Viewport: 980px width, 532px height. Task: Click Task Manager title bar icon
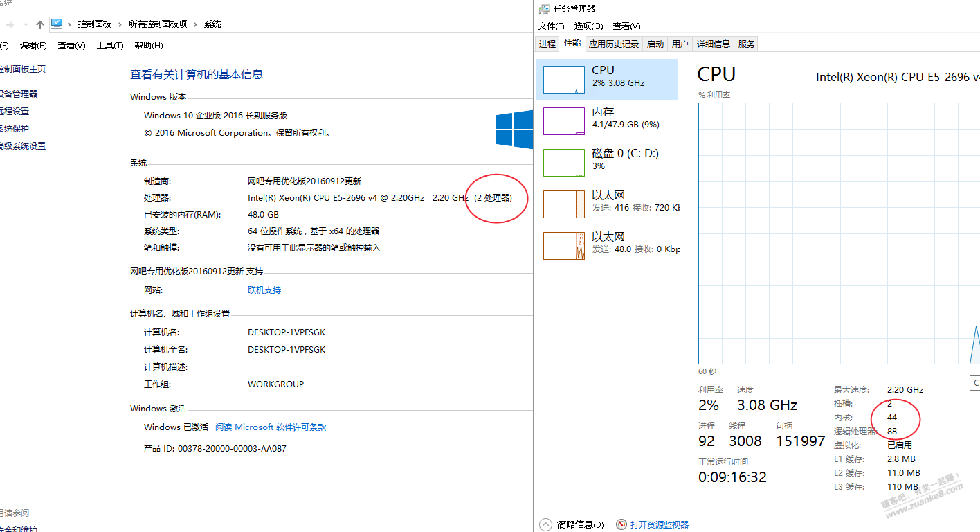pos(545,8)
